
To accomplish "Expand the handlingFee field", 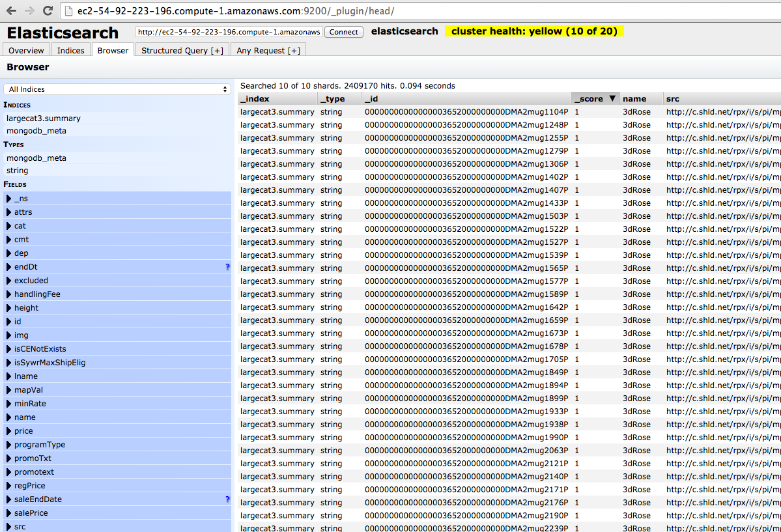I will 8,294.
